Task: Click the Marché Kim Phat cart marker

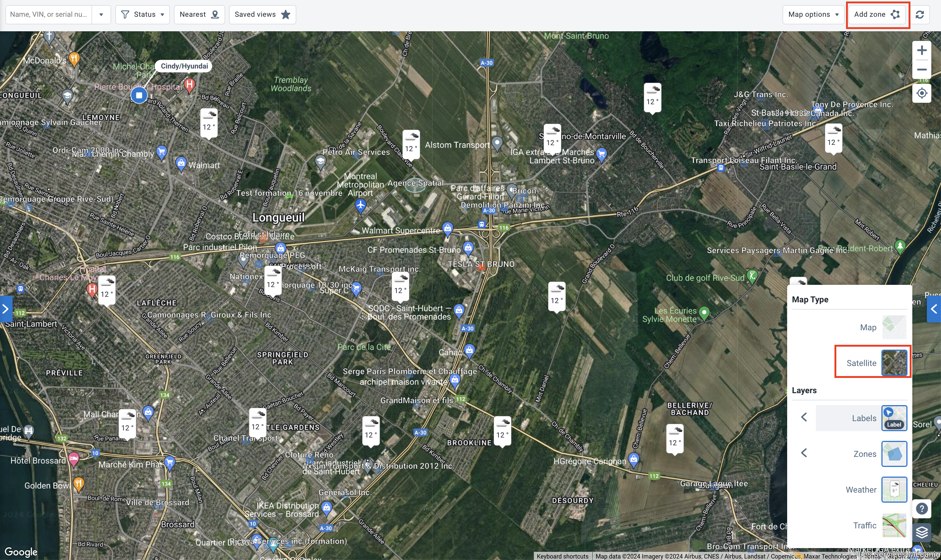Action: coord(169,463)
